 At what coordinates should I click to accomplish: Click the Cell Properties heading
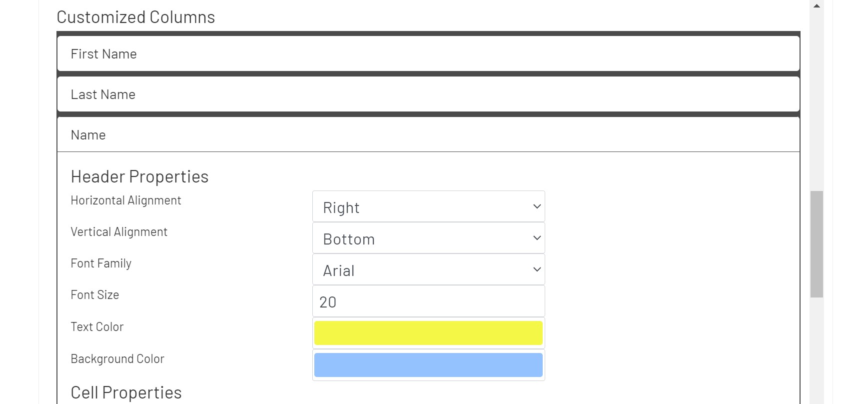coord(126,392)
